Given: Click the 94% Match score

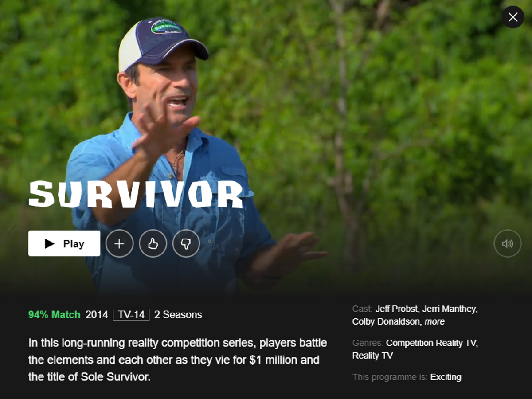Looking at the screenshot, I should coord(55,315).
